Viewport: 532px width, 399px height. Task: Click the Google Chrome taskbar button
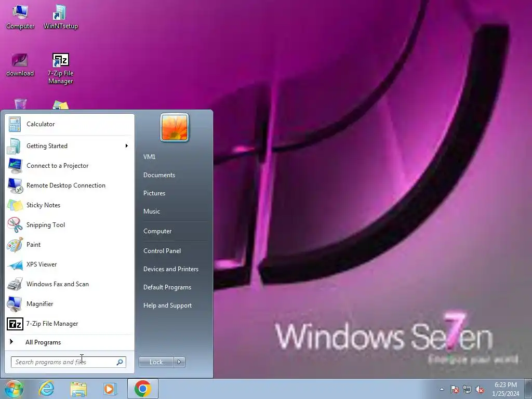[x=143, y=389]
